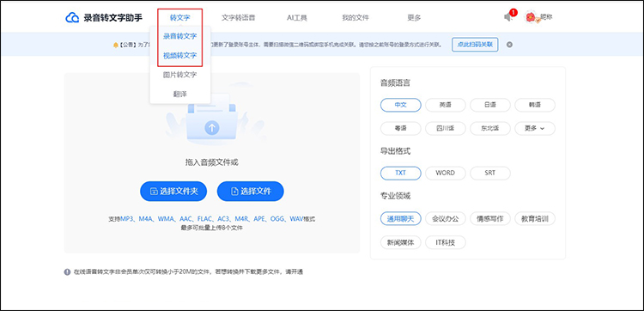644x311 pixels.
Task: Go to 我的文件
Action: pyautogui.click(x=355, y=18)
